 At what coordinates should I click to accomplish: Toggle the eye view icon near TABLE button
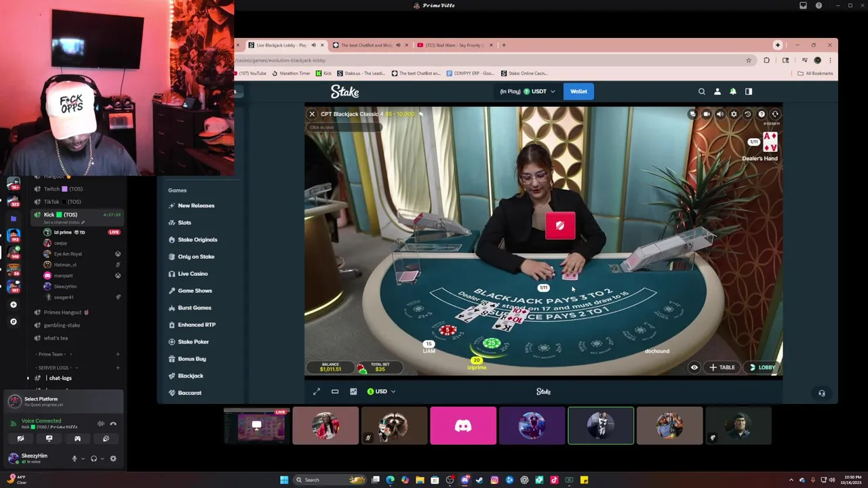coord(694,367)
